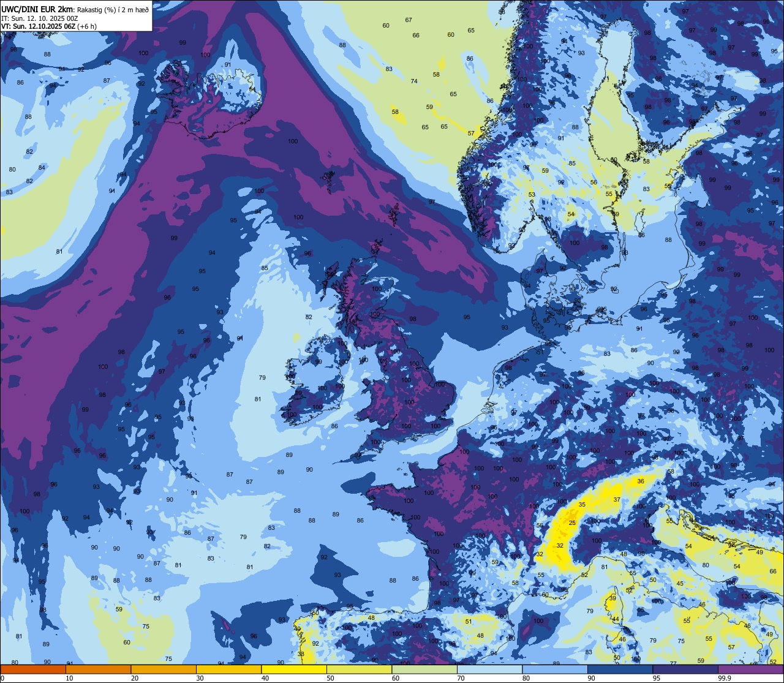Click the "99.9" legend tick label
This screenshot has width=784, height=683.
point(725,678)
